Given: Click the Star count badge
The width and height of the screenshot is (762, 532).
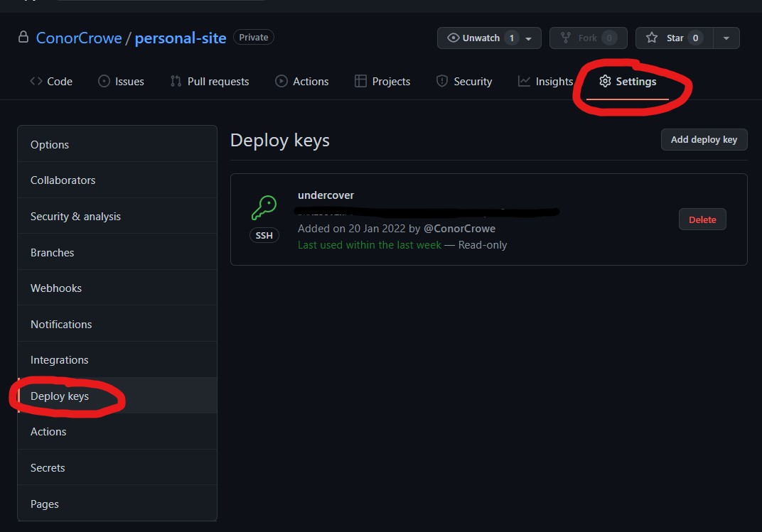Looking at the screenshot, I should coord(695,38).
